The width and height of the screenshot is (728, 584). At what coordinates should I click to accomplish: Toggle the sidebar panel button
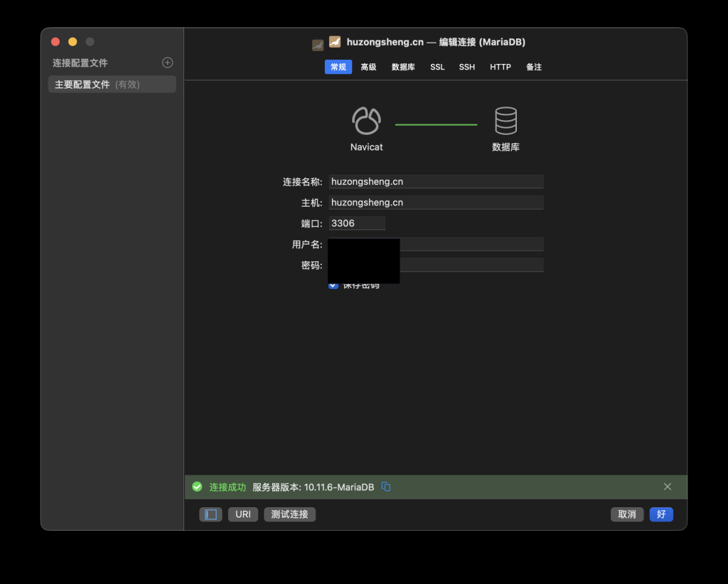point(210,514)
